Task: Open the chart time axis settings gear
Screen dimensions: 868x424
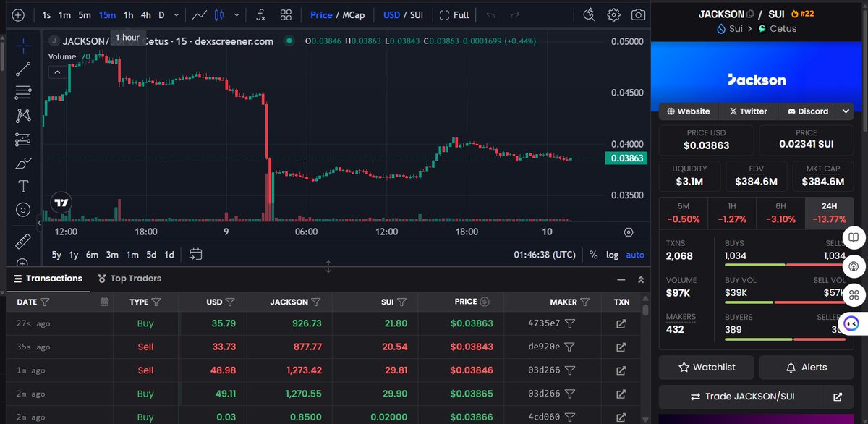Action: click(x=628, y=232)
